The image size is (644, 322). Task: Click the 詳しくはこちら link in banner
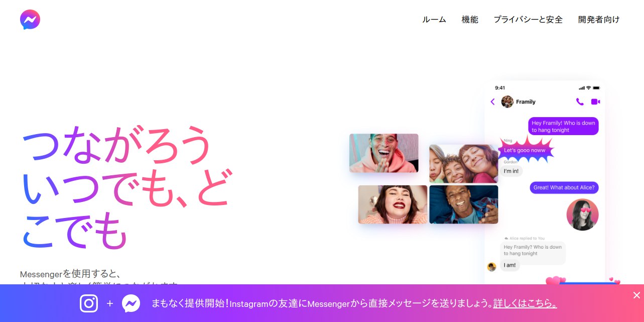(525, 303)
